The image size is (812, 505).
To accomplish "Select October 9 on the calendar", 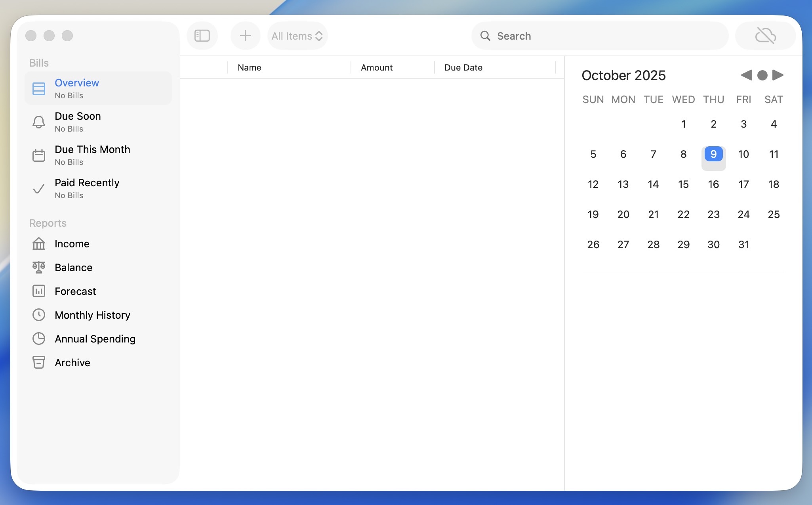I will (713, 154).
